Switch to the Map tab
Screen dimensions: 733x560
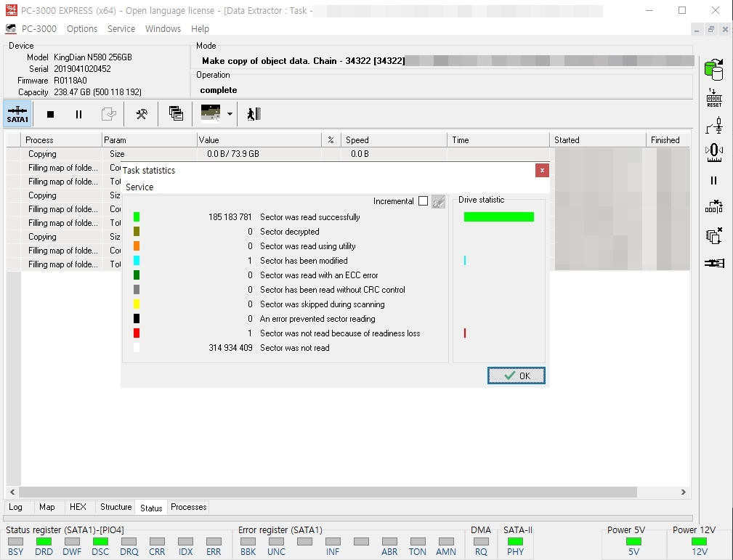point(46,507)
